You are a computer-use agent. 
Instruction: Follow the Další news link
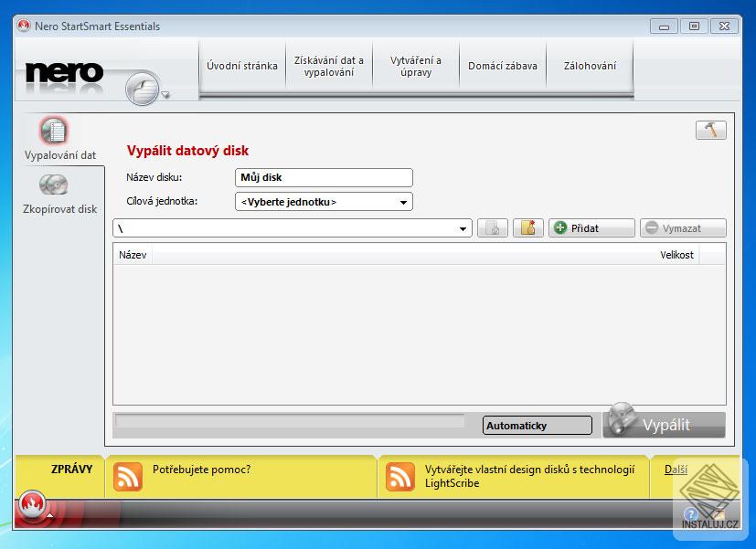point(676,469)
